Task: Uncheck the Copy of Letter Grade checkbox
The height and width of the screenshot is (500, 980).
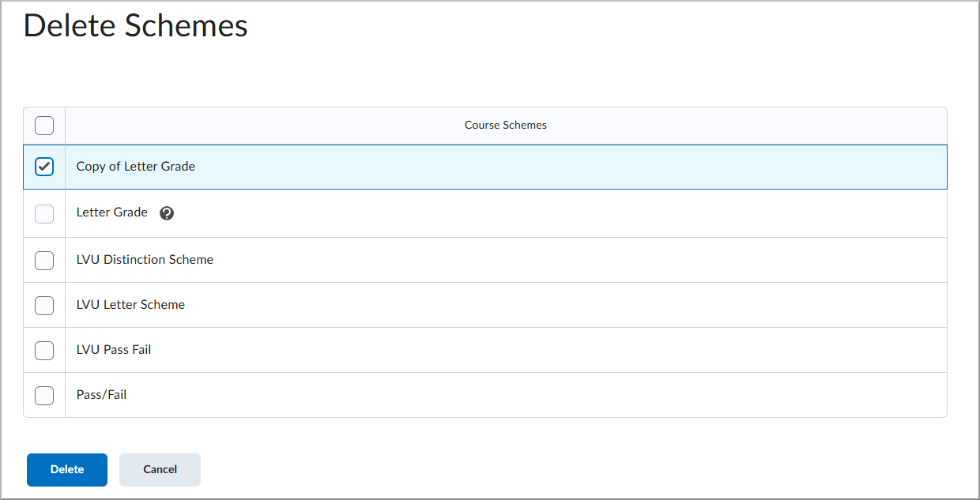Action: [x=44, y=167]
